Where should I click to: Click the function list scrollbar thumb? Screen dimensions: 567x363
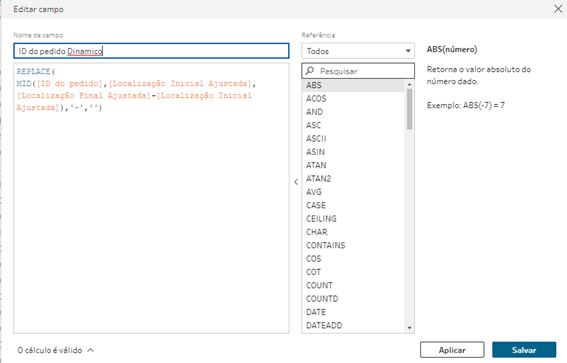tap(409, 109)
